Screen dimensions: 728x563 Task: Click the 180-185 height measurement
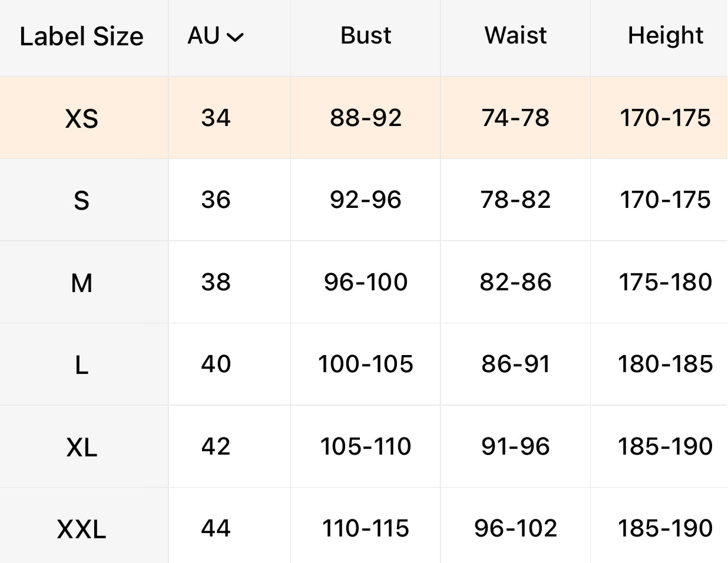pos(665,364)
